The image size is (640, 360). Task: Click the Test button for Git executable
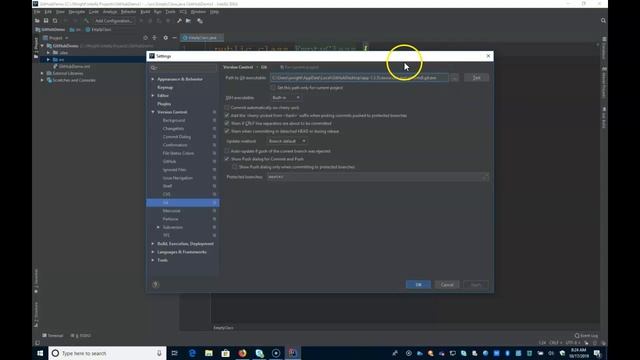click(x=476, y=78)
